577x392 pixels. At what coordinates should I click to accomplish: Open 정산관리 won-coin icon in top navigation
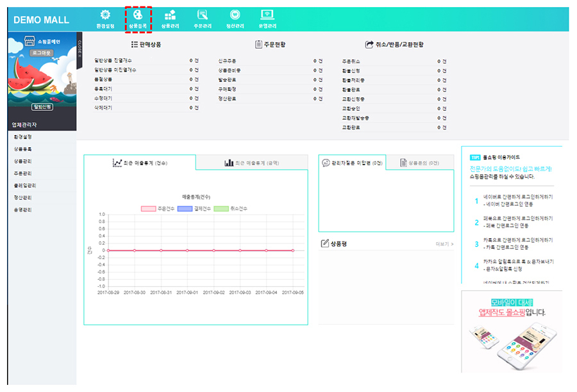tap(235, 19)
